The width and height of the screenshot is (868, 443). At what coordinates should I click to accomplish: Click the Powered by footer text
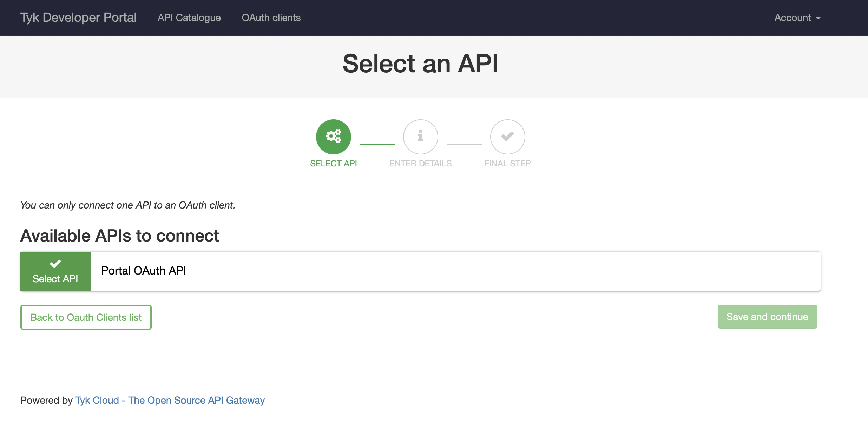coord(46,400)
